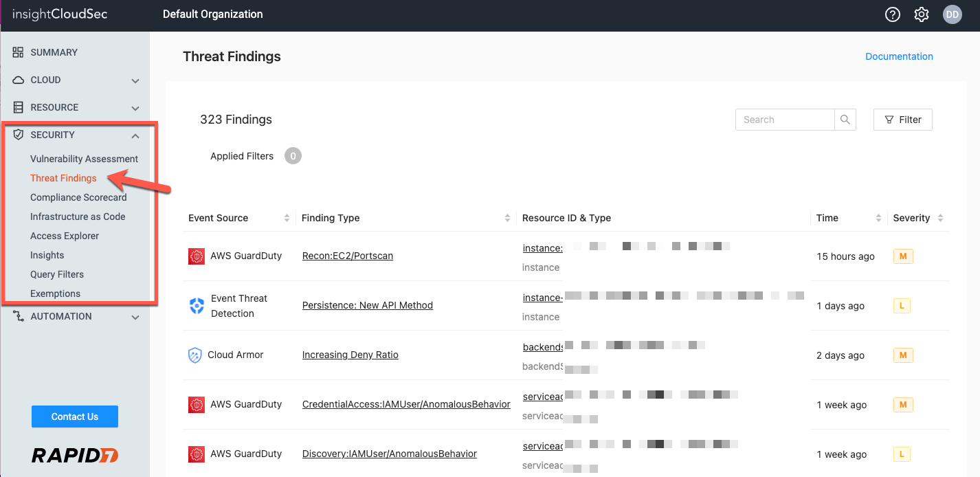Click the Rapid7 logo
Viewport: 980px width, 477px height.
tap(75, 455)
